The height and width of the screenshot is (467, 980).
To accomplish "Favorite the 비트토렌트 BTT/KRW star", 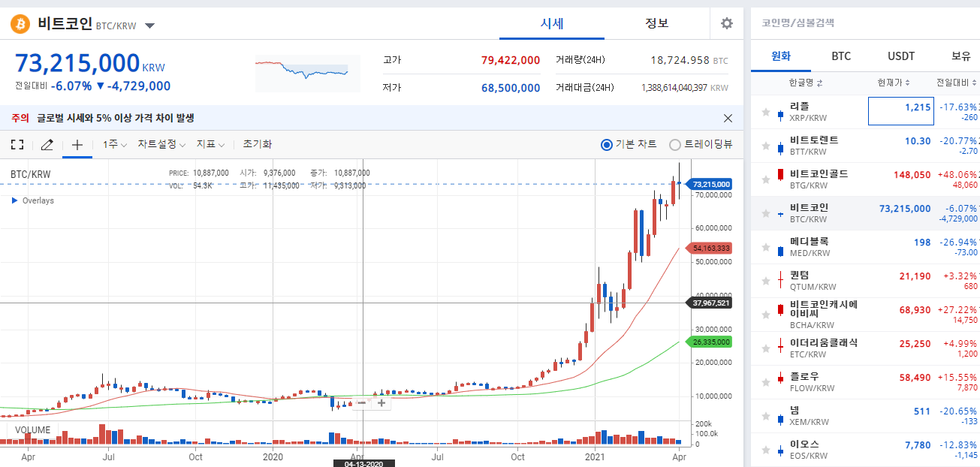I will pos(766,146).
